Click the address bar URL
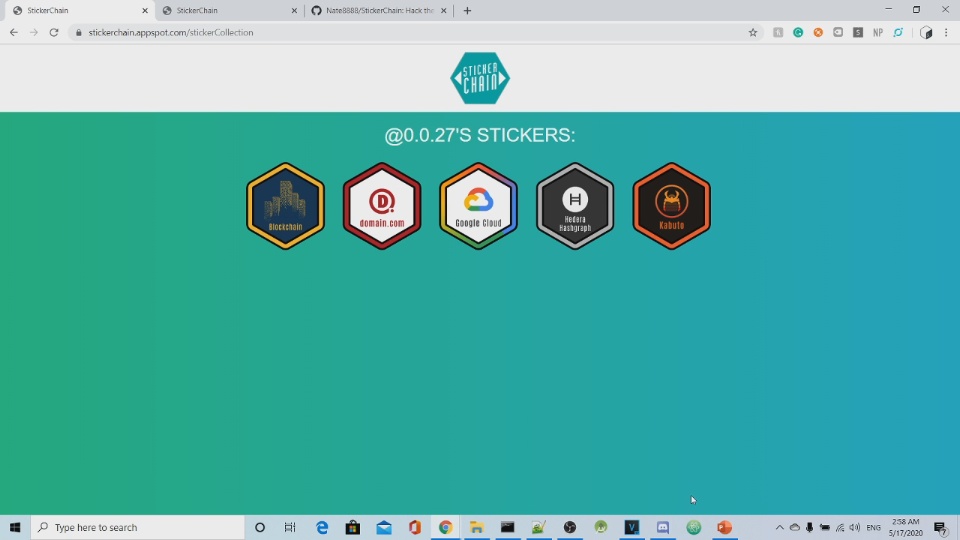Viewport: 960px width, 540px height. point(171,32)
